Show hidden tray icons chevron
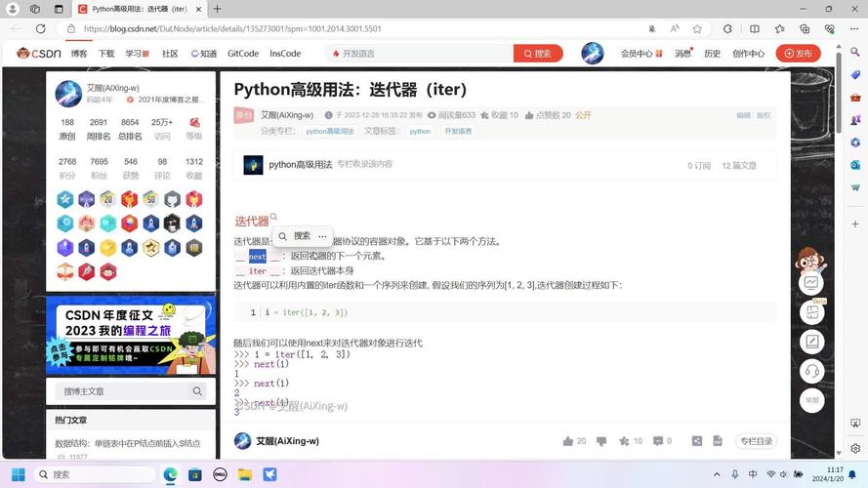This screenshot has width=868, height=488. [717, 474]
